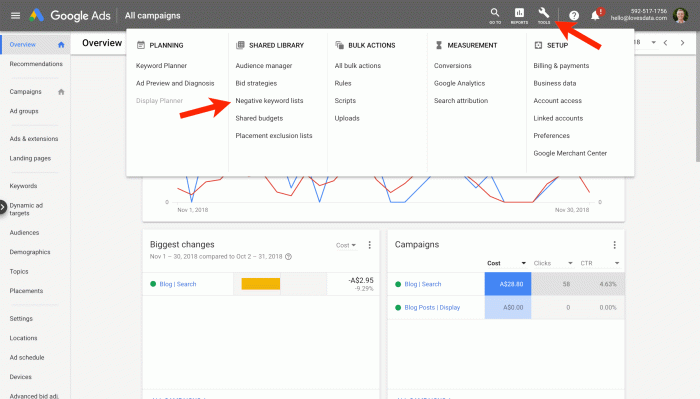Open Linked accounts
Image resolution: width=700 pixels, height=399 pixels.
[x=558, y=118]
